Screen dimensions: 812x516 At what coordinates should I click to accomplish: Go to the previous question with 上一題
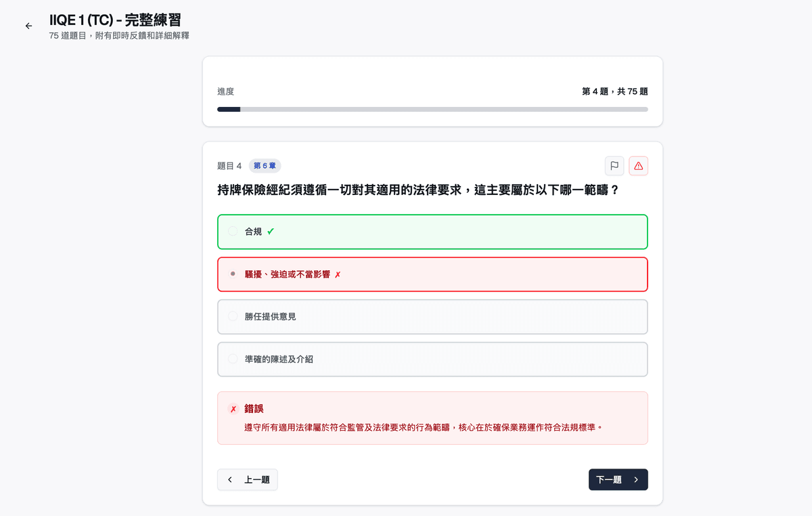tap(248, 479)
